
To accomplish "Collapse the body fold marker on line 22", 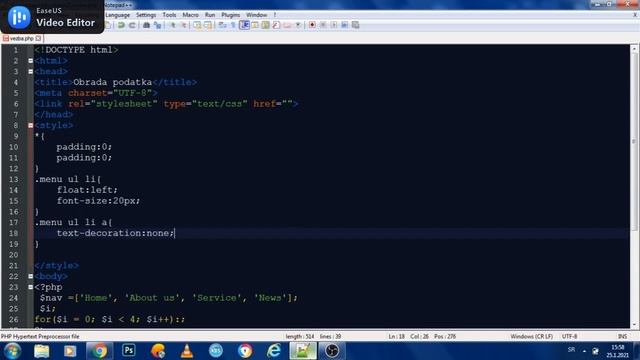I will (31, 276).
